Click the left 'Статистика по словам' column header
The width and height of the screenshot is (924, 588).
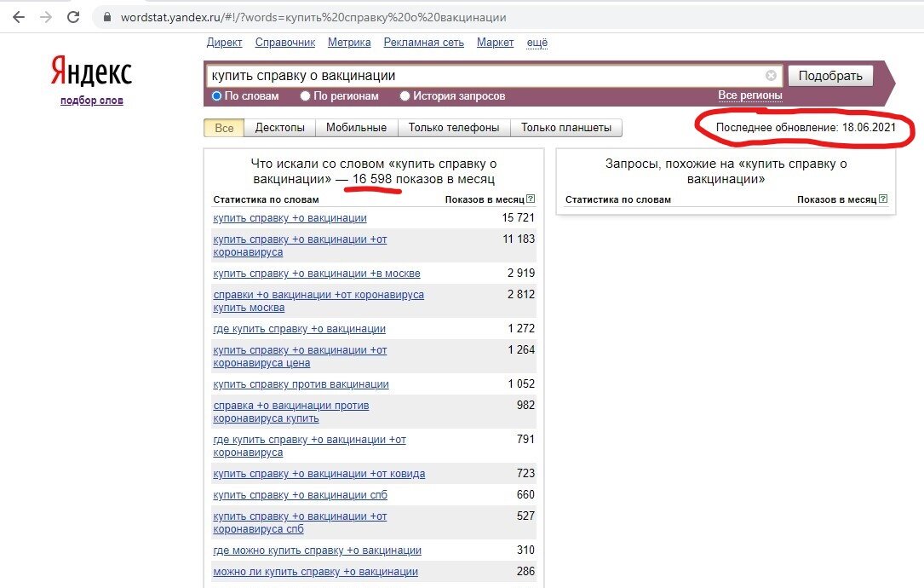click(x=266, y=199)
